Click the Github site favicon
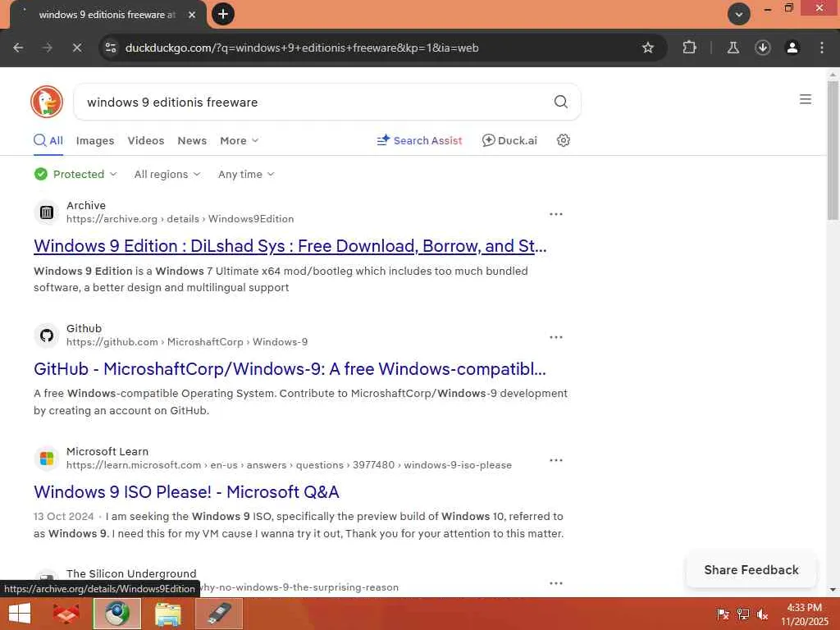The height and width of the screenshot is (630, 840). click(x=47, y=336)
